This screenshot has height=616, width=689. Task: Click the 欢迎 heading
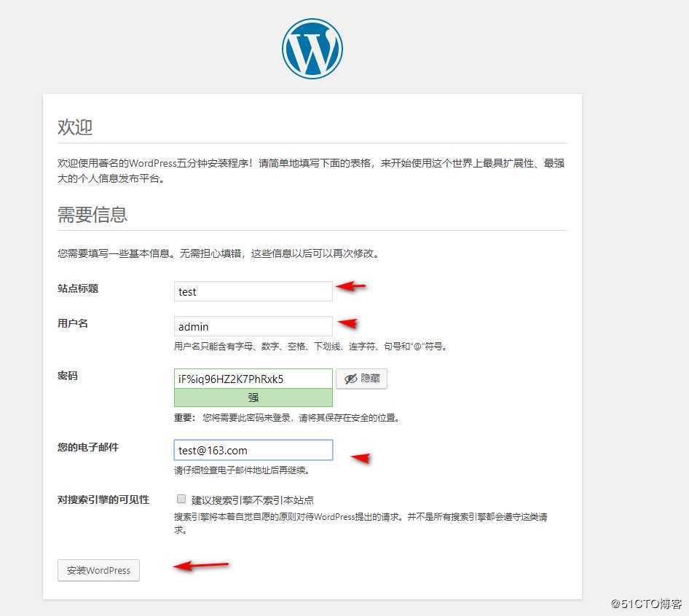[75, 127]
